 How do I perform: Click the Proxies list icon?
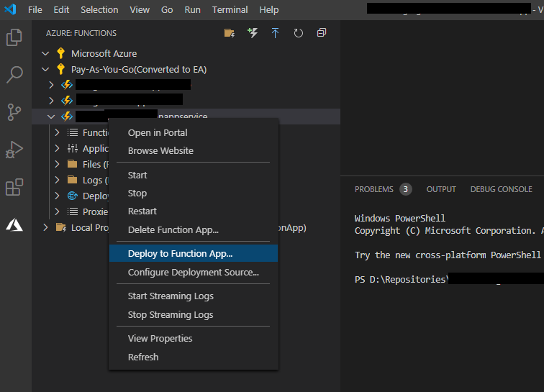coord(73,211)
